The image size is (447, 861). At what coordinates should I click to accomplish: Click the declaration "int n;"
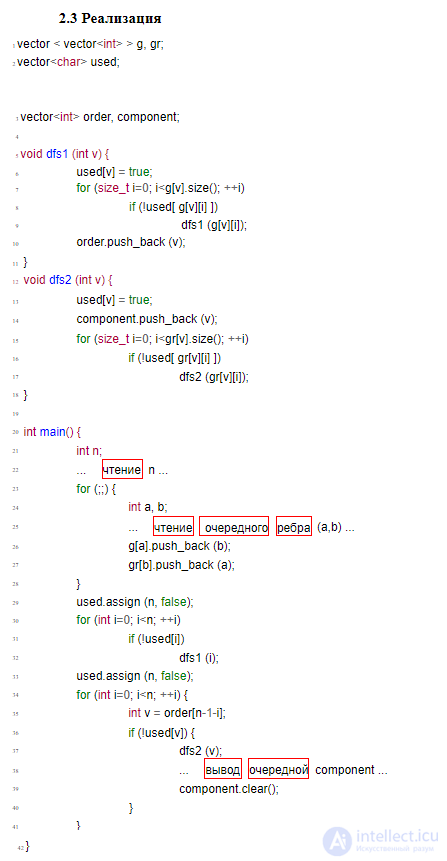[89, 451]
